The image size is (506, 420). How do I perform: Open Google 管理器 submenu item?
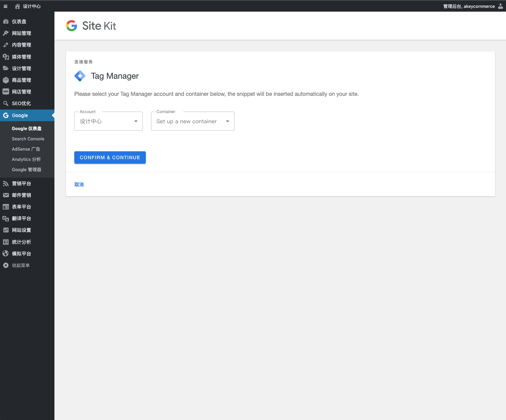click(x=26, y=169)
